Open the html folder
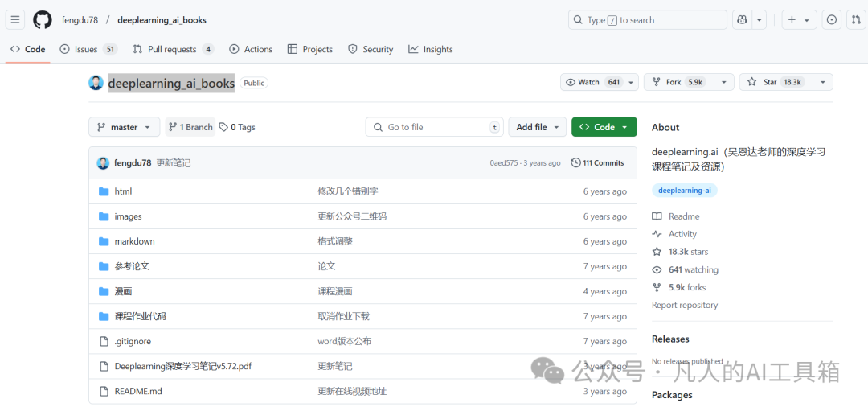 coord(123,191)
